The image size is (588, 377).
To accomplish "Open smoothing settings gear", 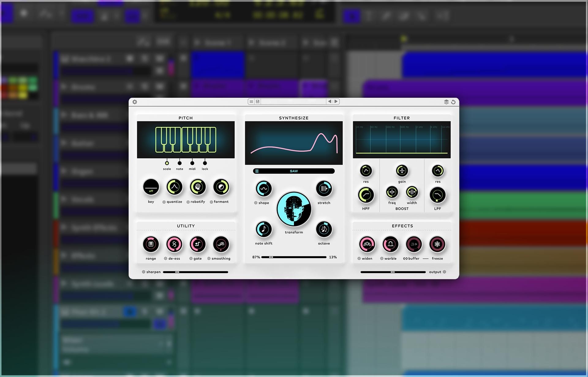I will 209,259.
